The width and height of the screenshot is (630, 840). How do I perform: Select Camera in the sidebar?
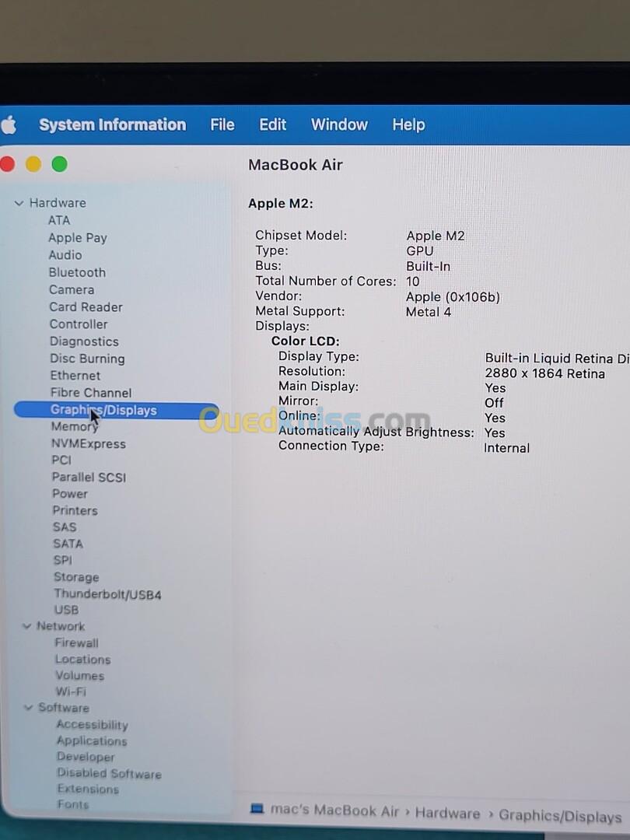(72, 290)
